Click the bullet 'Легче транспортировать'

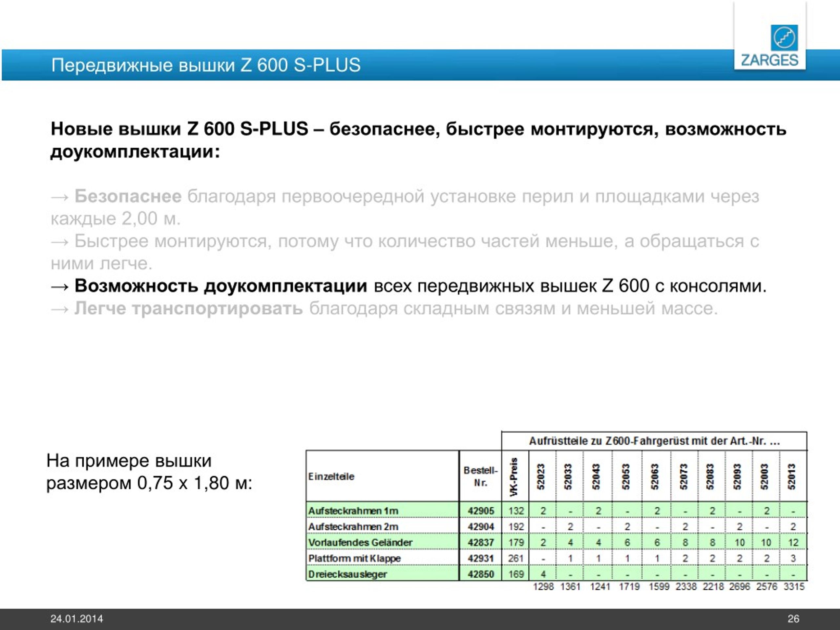(x=384, y=308)
